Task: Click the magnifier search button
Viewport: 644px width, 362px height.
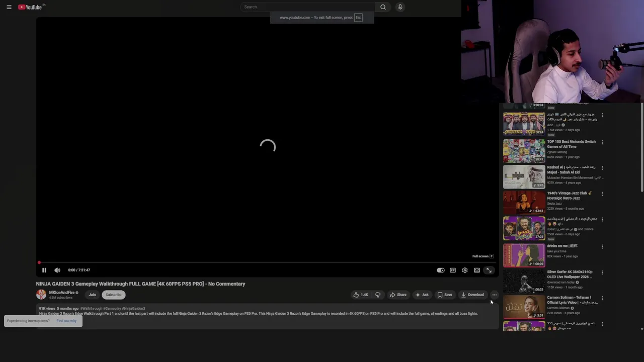Action: [x=383, y=7]
